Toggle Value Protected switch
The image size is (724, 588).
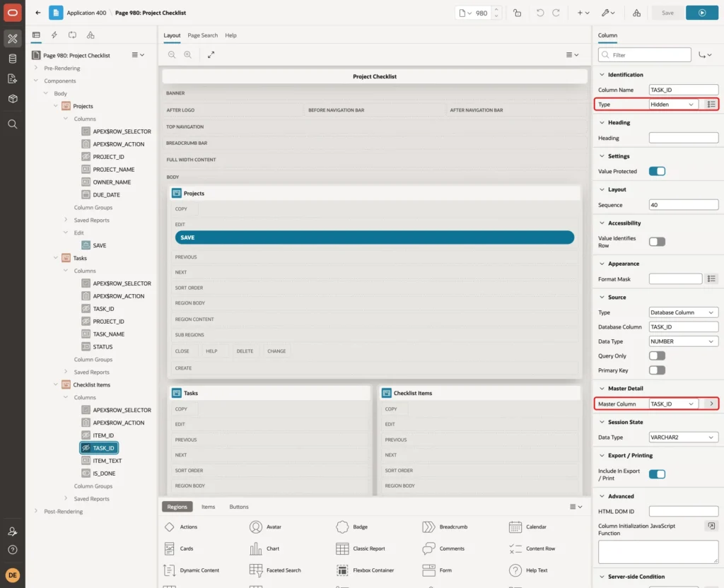click(x=657, y=171)
